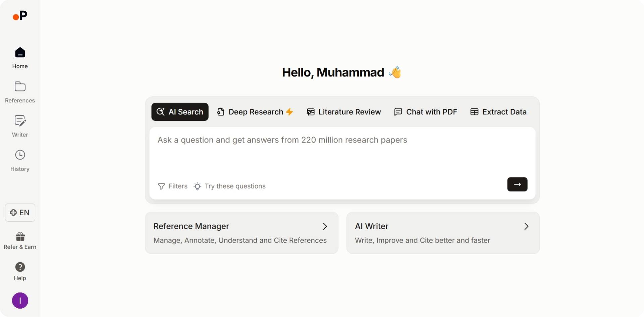Open the EN language selector

click(x=20, y=212)
